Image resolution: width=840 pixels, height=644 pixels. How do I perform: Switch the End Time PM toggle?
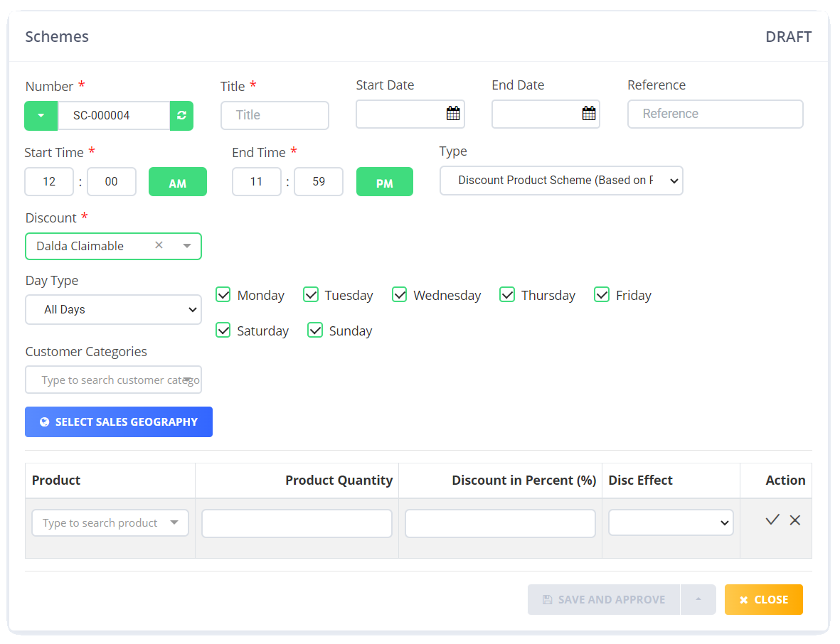(385, 181)
